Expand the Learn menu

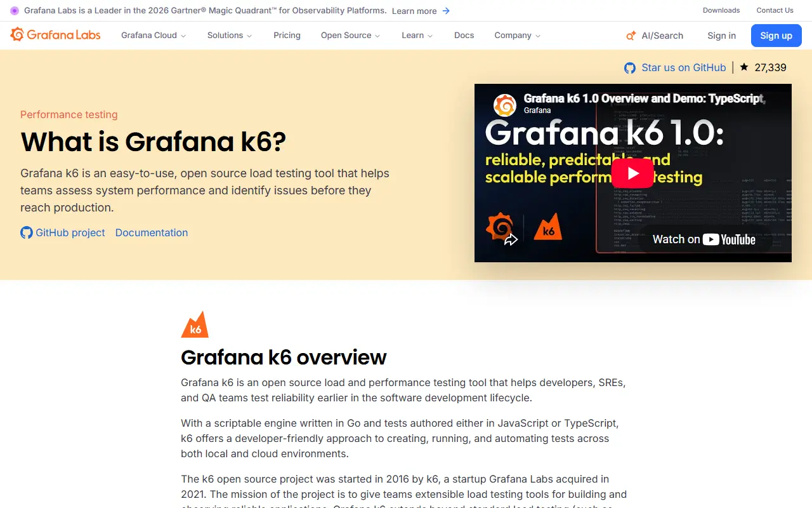[417, 36]
